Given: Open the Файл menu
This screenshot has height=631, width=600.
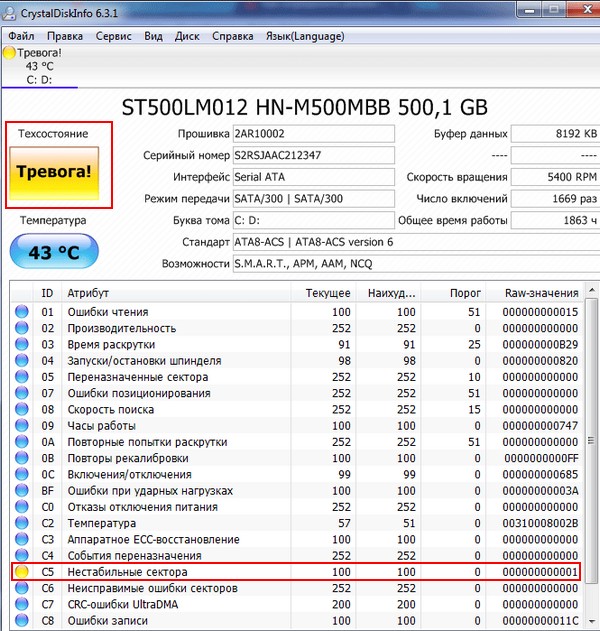Looking at the screenshot, I should pyautogui.click(x=21, y=36).
